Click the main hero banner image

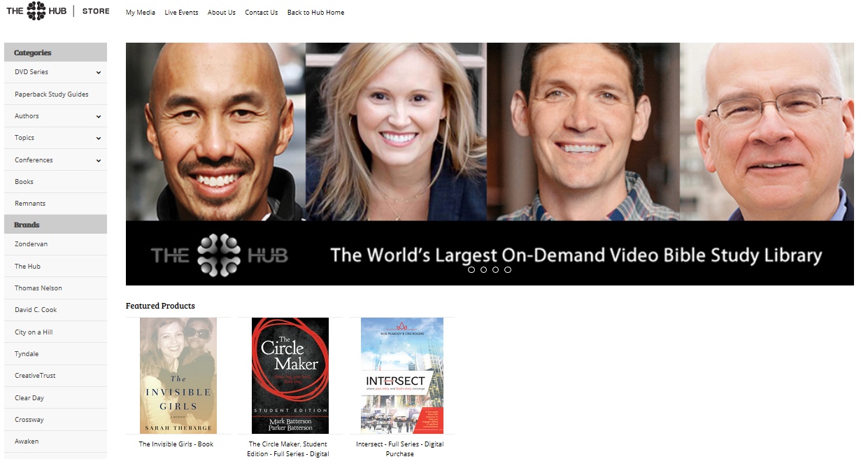point(490,164)
